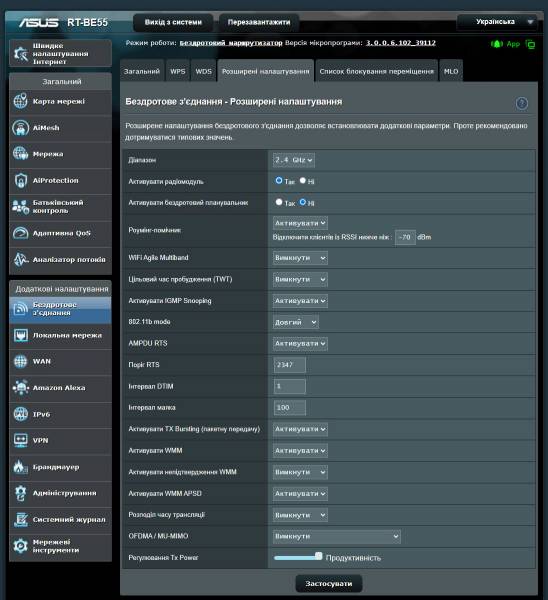Open the 802.11b mode dropdown

(295, 322)
